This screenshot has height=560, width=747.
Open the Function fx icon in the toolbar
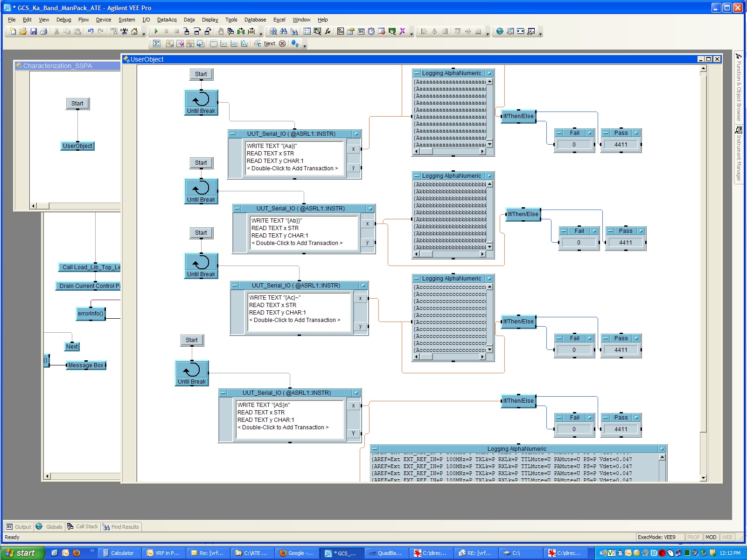328,31
